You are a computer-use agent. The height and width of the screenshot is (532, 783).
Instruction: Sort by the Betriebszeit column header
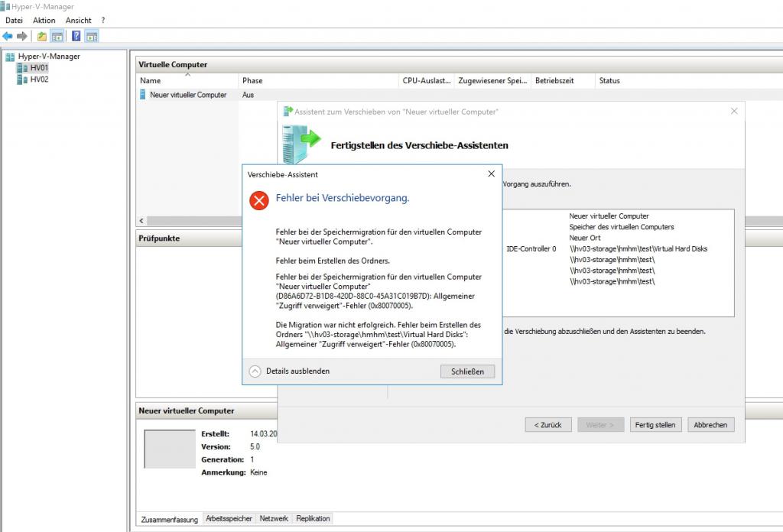pos(563,80)
